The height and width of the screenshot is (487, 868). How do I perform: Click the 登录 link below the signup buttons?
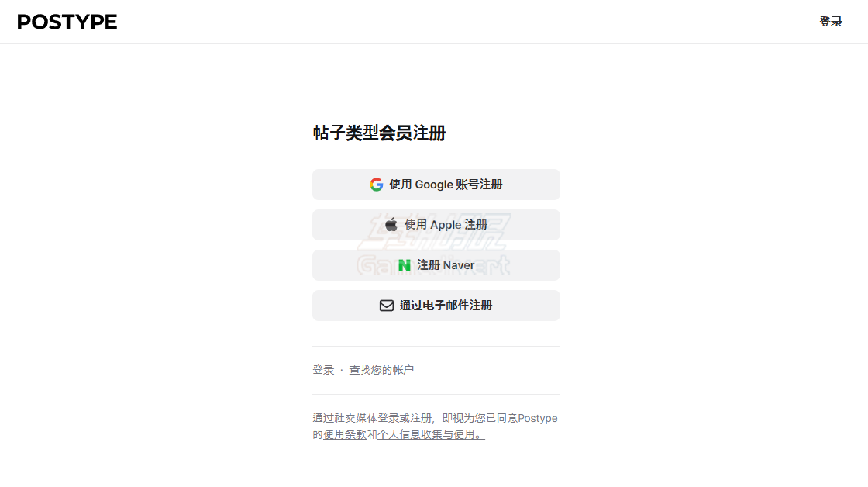coord(322,370)
